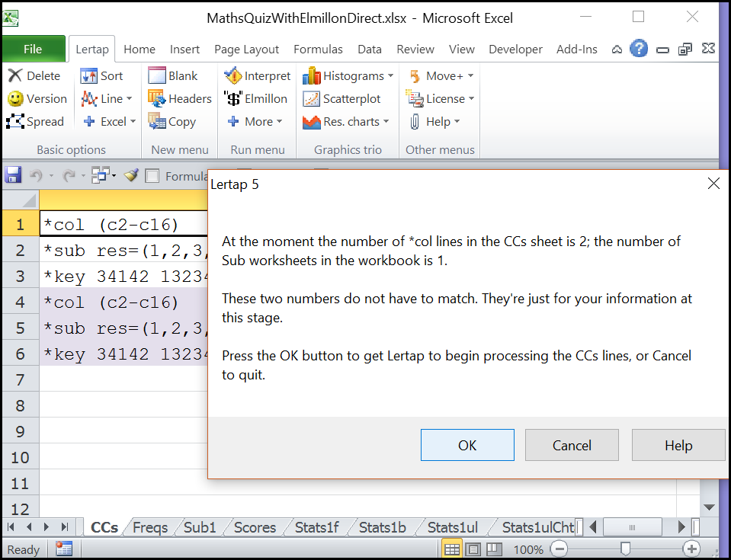
Task: Minimize the ribbon with the caret icon
Action: [617, 50]
